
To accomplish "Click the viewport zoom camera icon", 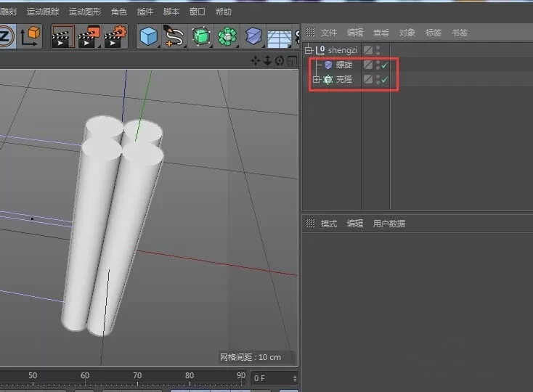I will [267, 61].
